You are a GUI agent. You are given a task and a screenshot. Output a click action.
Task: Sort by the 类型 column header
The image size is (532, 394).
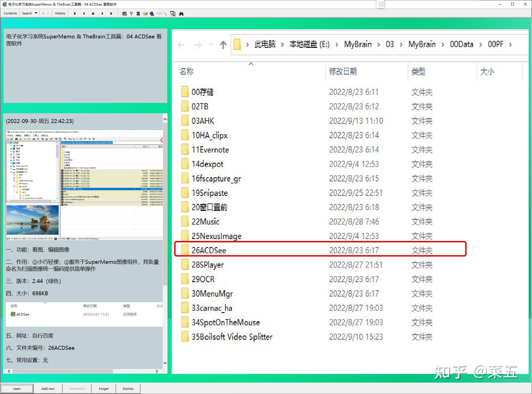[x=418, y=72]
